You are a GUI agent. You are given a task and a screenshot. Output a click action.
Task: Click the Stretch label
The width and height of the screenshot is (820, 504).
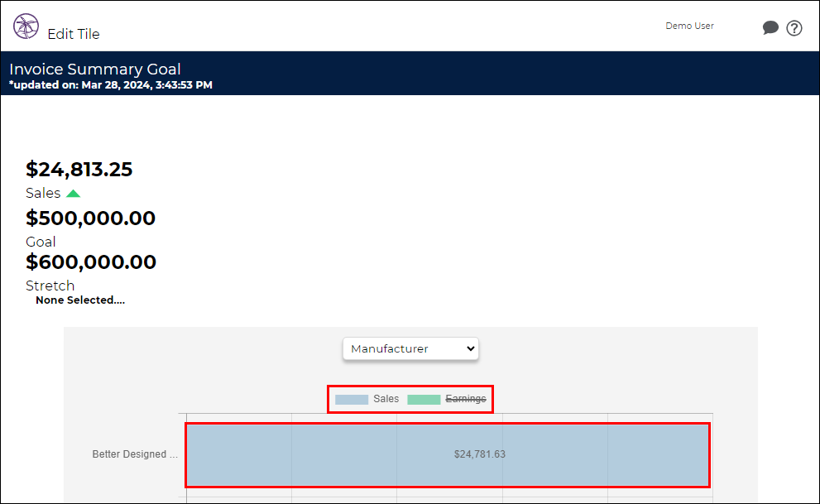click(50, 286)
